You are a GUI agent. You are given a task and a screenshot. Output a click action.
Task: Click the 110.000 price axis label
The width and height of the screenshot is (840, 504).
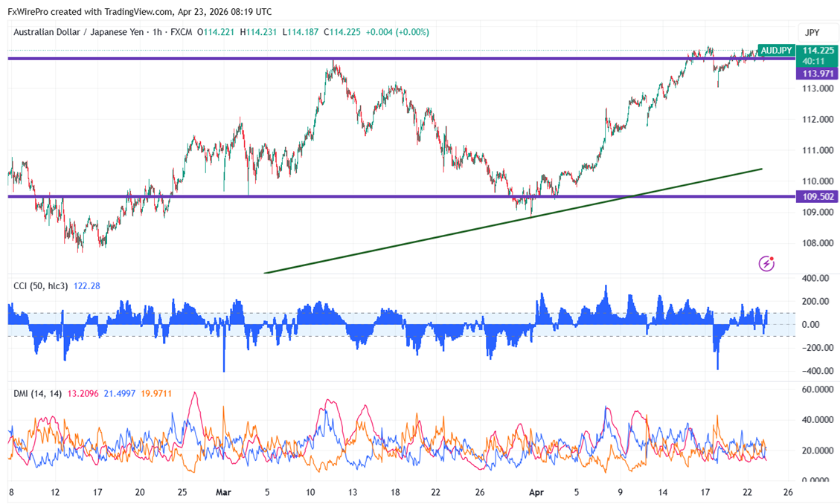pos(818,181)
